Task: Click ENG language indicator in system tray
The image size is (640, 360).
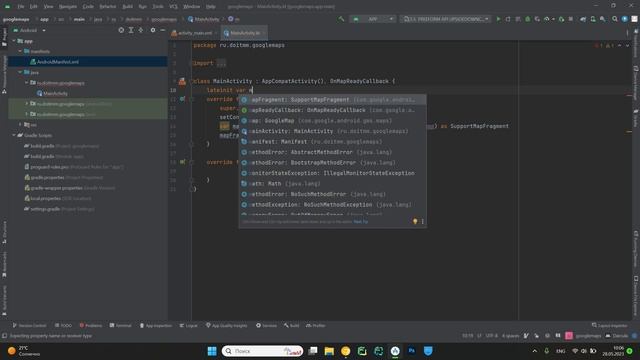Action: click(x=560, y=351)
